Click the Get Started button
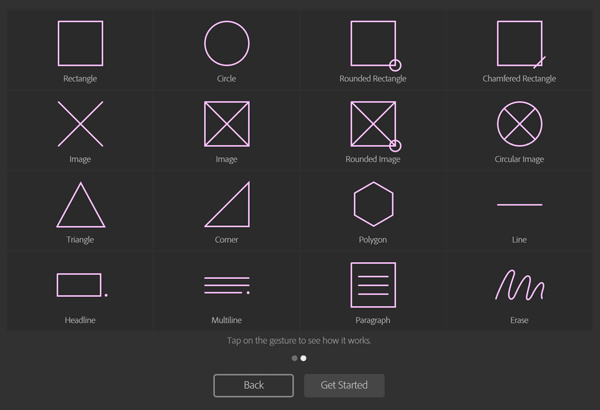The image size is (600, 410). pyautogui.click(x=344, y=385)
